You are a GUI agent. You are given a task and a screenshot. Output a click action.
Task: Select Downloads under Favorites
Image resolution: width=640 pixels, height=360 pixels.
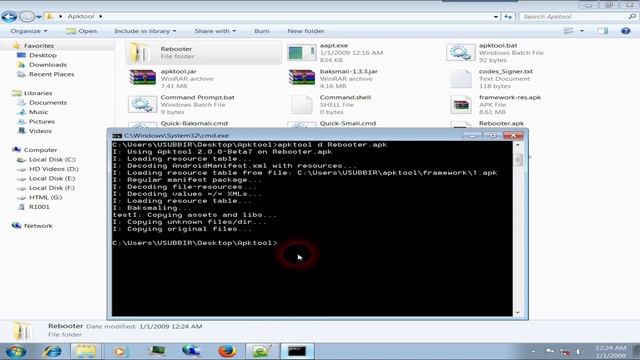coord(48,64)
